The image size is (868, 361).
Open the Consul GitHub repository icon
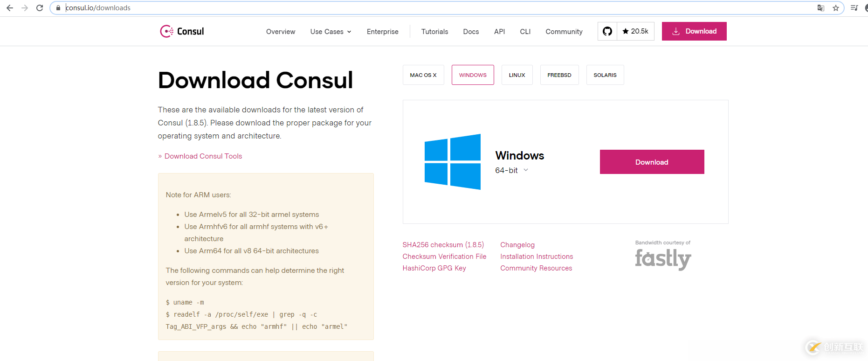coord(607,31)
